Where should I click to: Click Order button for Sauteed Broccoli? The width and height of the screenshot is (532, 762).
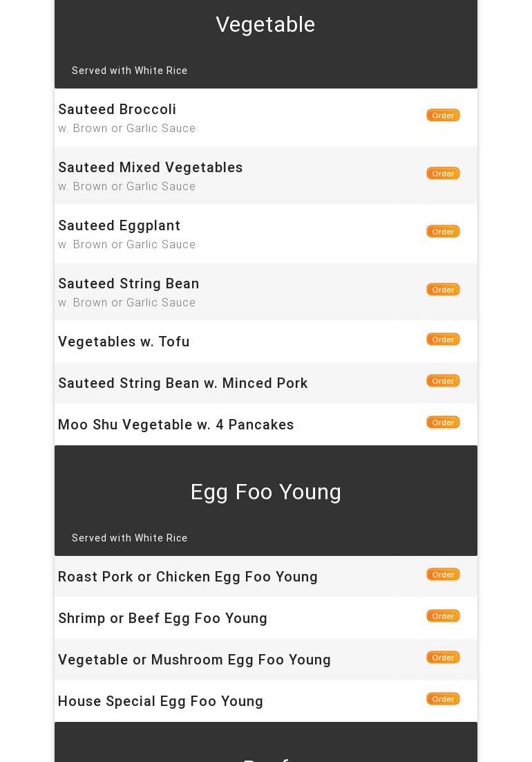[x=443, y=115]
